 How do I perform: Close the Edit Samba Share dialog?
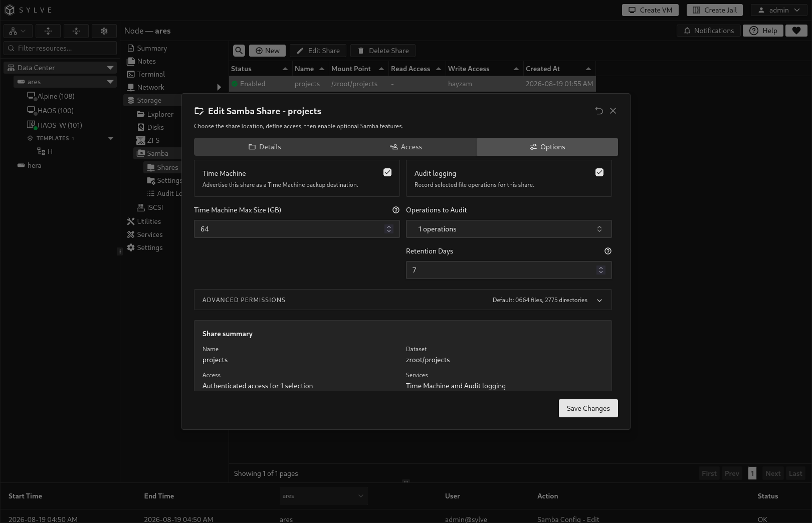(x=613, y=111)
